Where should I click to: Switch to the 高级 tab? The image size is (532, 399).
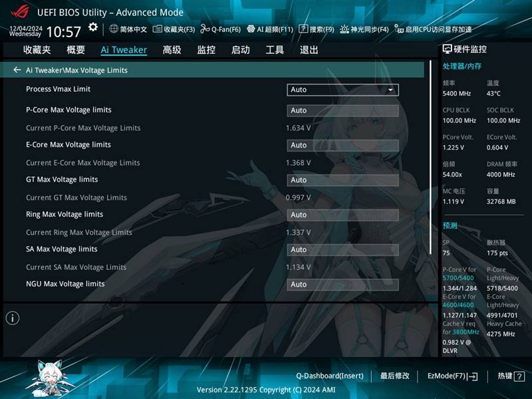(x=172, y=50)
